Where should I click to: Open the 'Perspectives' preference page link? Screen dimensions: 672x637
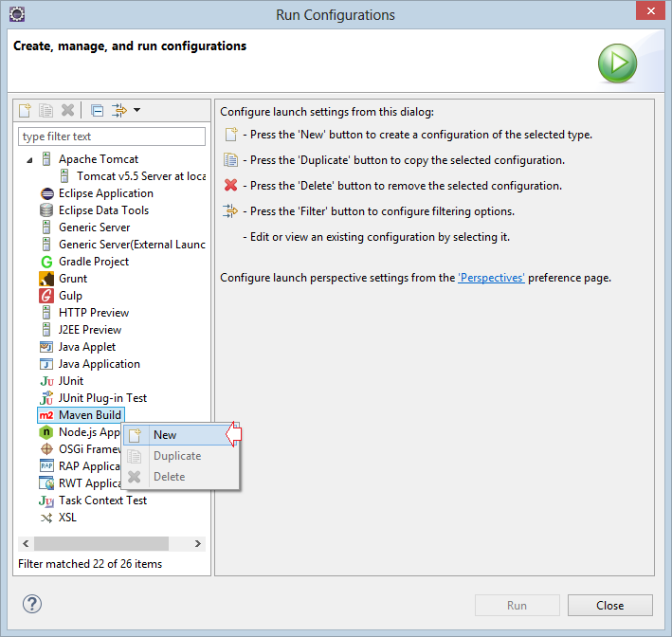coord(491,278)
